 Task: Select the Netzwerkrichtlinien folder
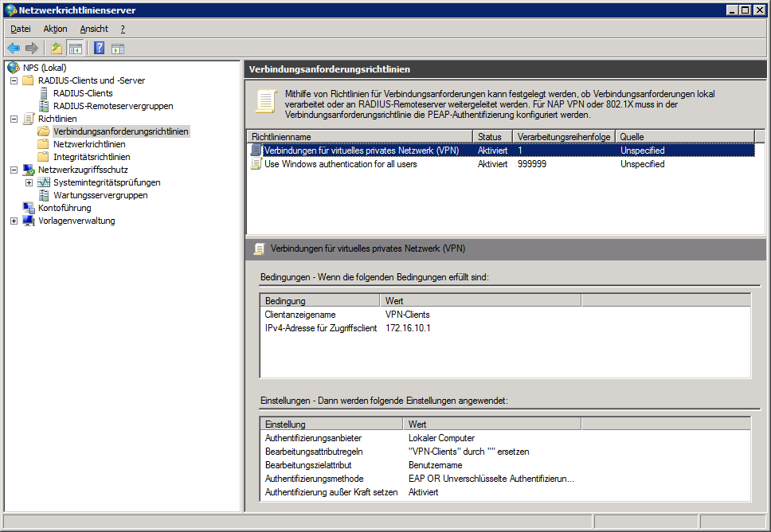pyautogui.click(x=88, y=144)
